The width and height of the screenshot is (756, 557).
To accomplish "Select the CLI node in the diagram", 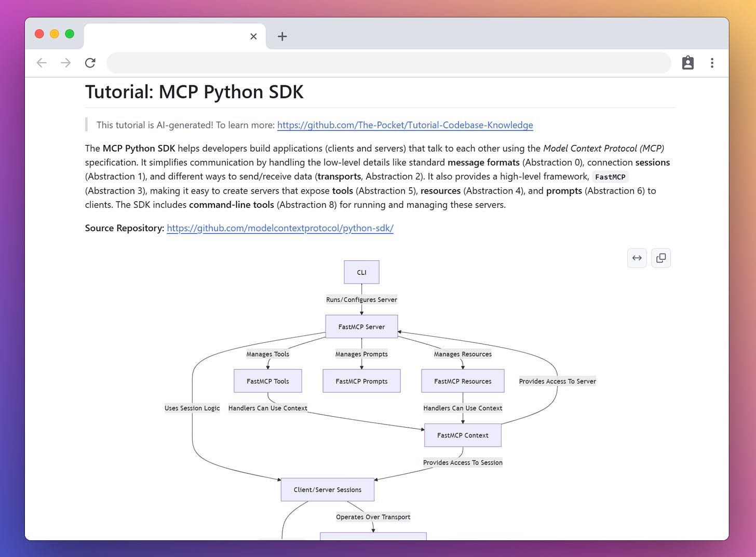I will coord(361,272).
